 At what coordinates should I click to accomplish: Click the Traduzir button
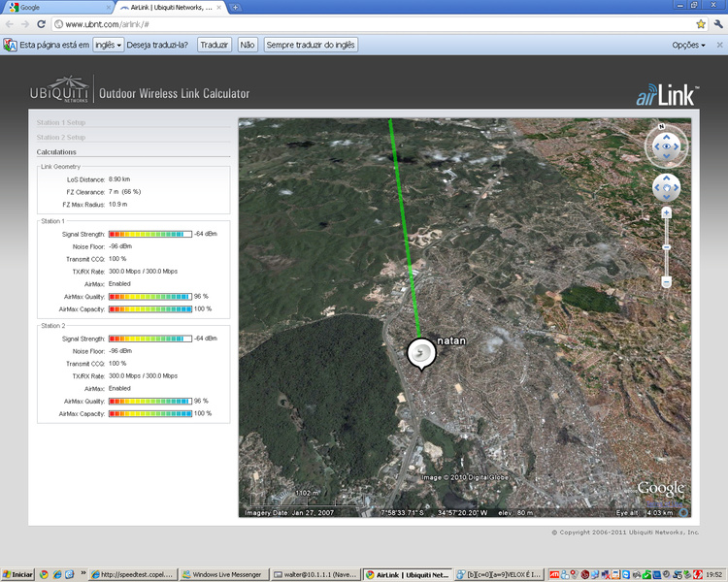pos(215,45)
